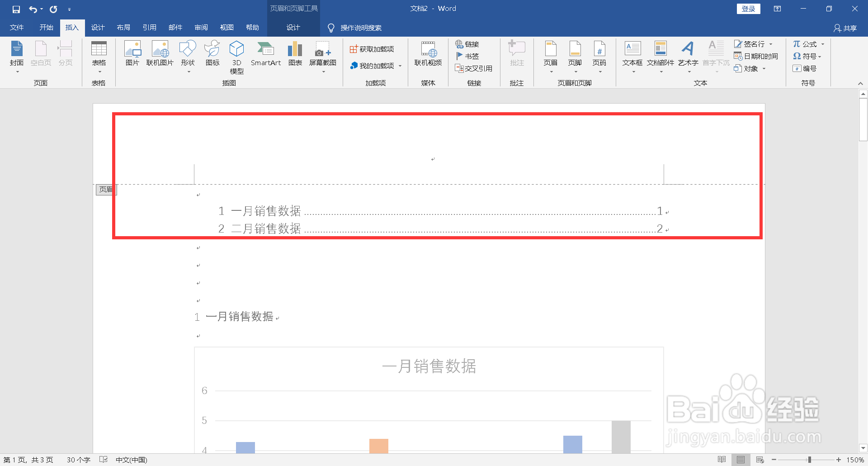Open the 文件 menu
This screenshot has height=466, width=868.
click(16, 28)
